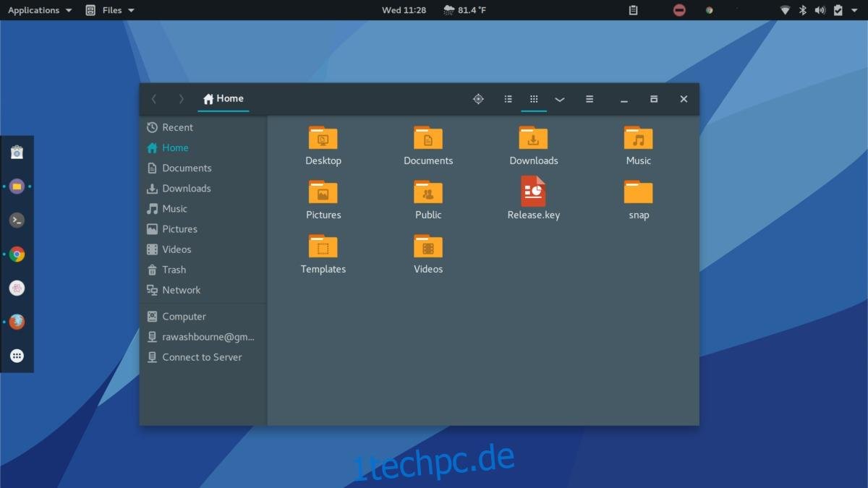Screen dimensions: 868x488
Task: Switch to icon grid view
Action: point(534,99)
